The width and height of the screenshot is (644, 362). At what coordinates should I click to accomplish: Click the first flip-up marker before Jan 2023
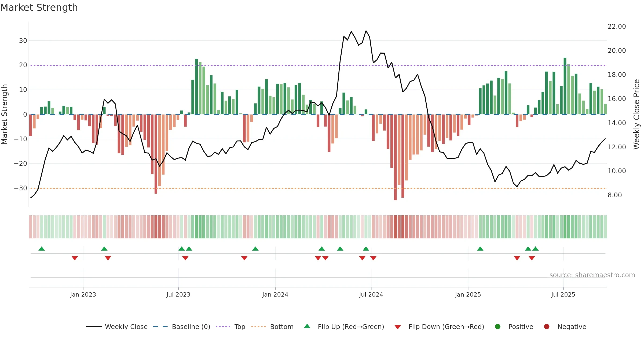point(42,249)
